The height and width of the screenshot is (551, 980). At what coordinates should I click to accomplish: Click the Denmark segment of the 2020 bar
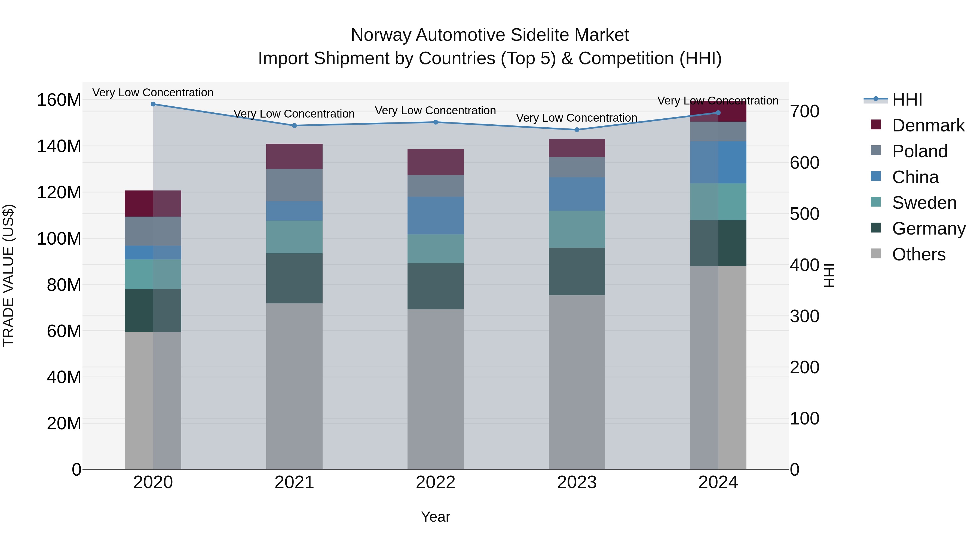click(153, 204)
